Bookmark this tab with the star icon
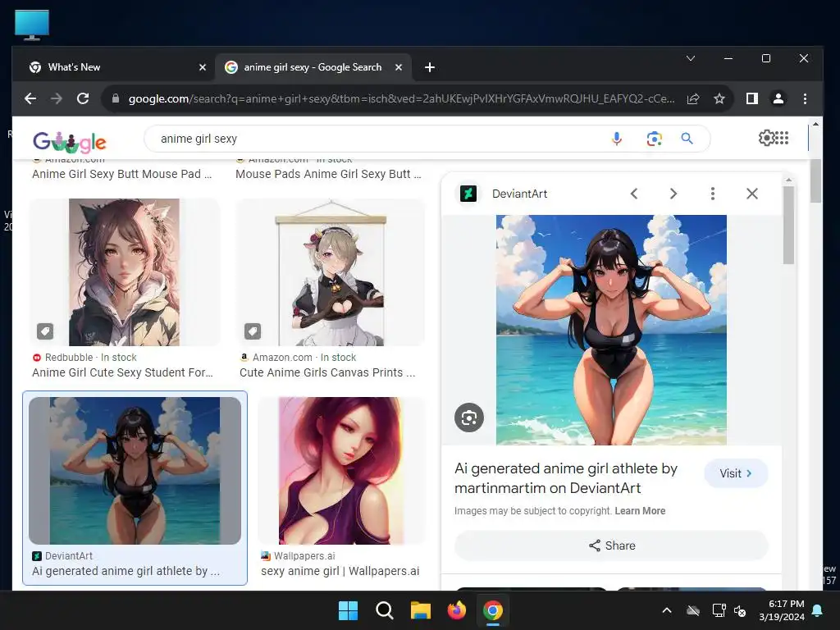Image resolution: width=840 pixels, height=630 pixels. [719, 98]
